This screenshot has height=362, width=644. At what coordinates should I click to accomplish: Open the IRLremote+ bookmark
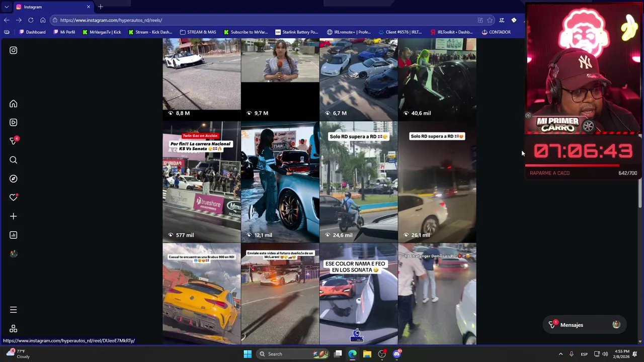(x=349, y=32)
